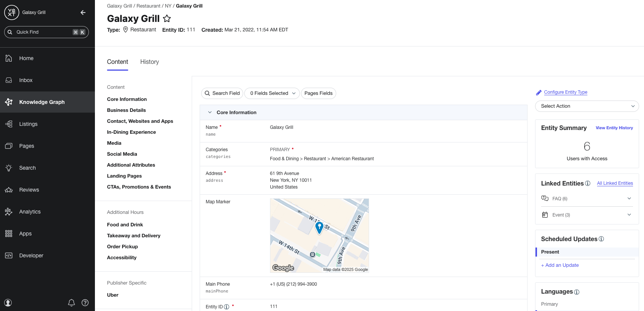Select Knowledge Graph in sidebar
This screenshot has width=644, height=311.
click(47, 102)
